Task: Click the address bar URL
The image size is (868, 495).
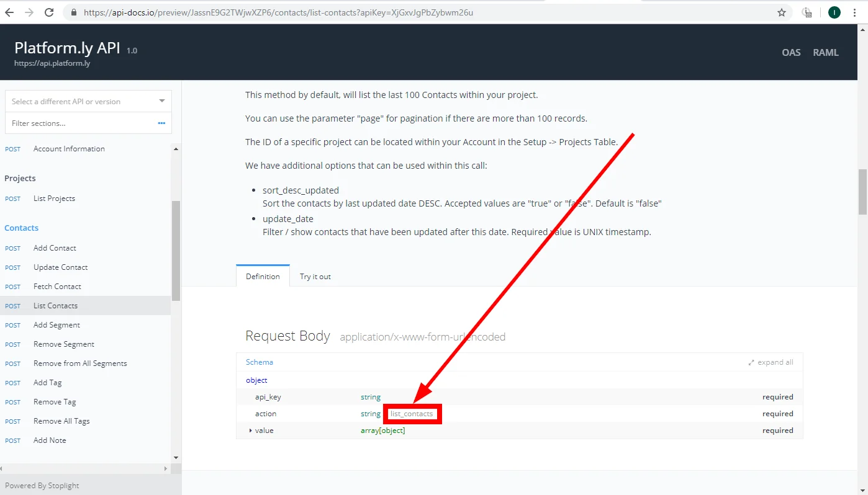Action: point(278,12)
